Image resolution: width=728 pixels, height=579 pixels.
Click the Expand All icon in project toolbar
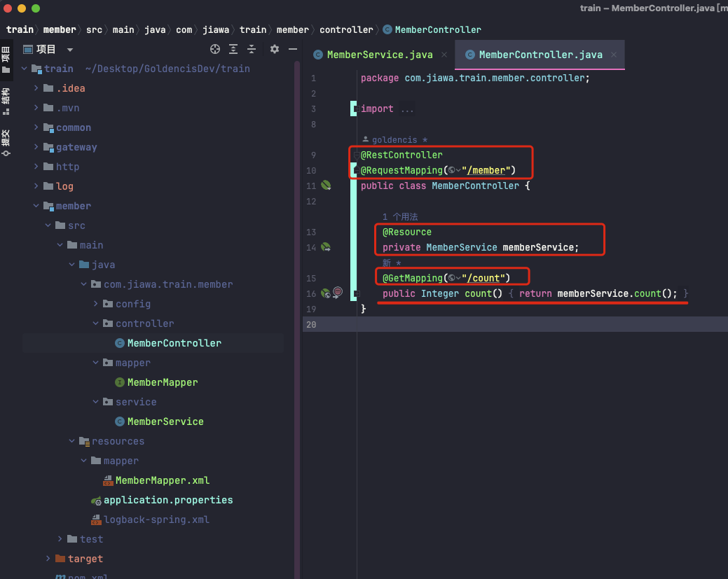click(x=233, y=49)
